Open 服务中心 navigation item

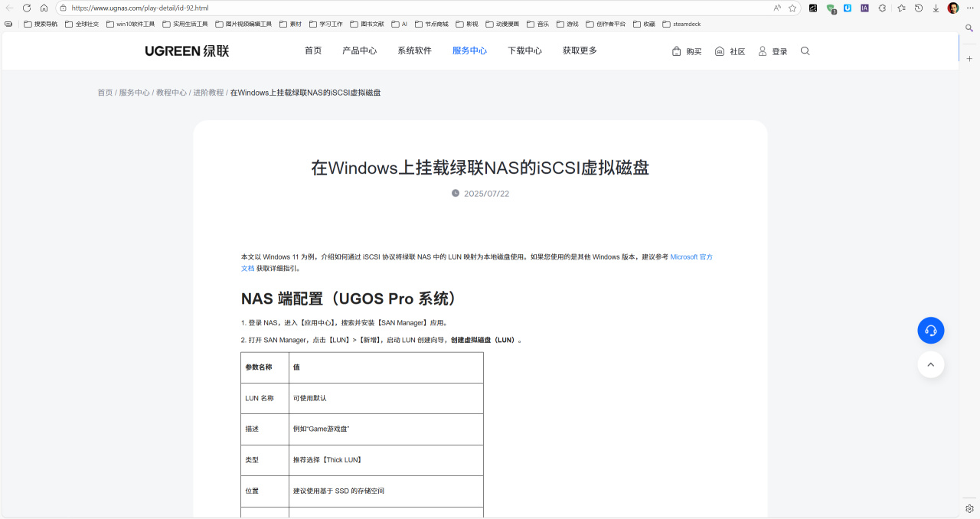click(469, 51)
